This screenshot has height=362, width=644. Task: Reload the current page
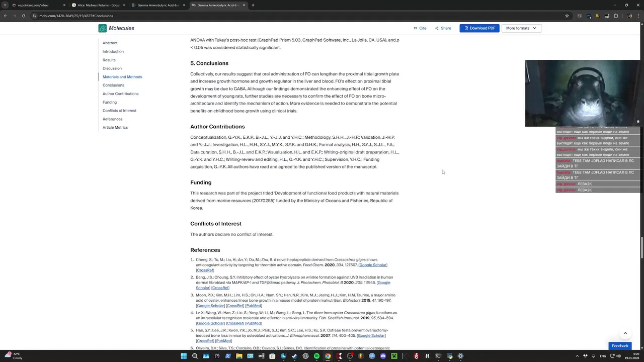[24, 16]
